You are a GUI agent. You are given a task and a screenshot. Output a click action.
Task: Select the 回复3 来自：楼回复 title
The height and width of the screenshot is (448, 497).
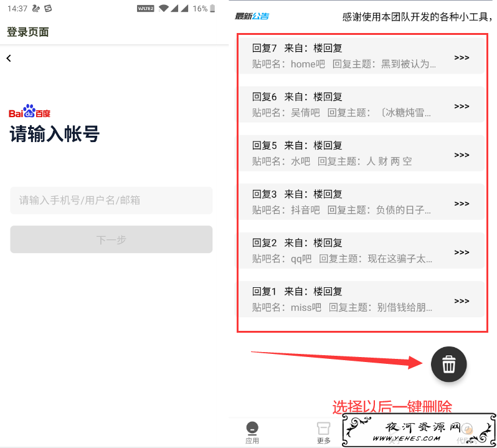[x=297, y=194]
